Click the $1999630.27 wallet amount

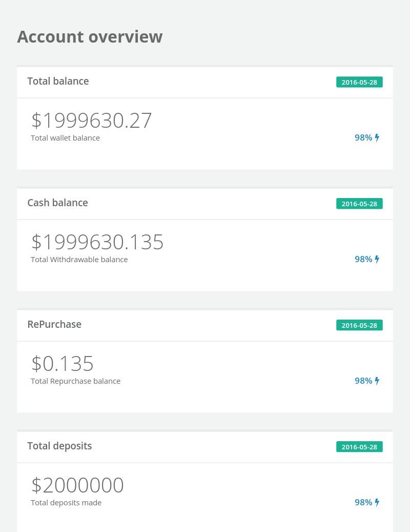point(92,121)
